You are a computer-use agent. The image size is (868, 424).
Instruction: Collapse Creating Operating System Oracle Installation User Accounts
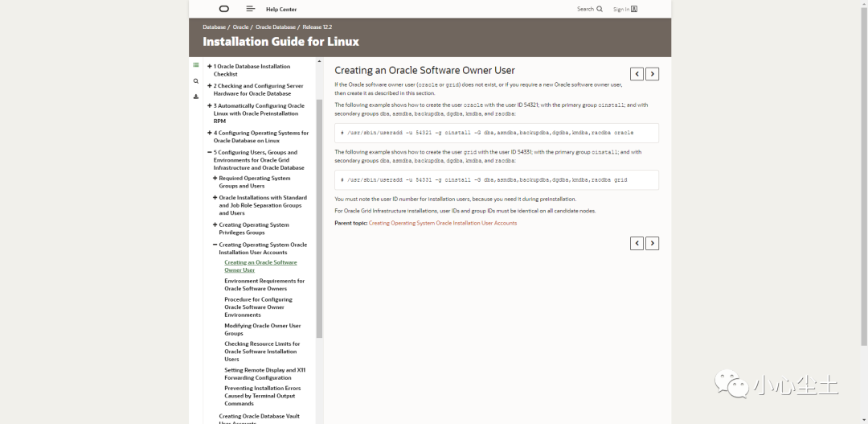click(215, 245)
